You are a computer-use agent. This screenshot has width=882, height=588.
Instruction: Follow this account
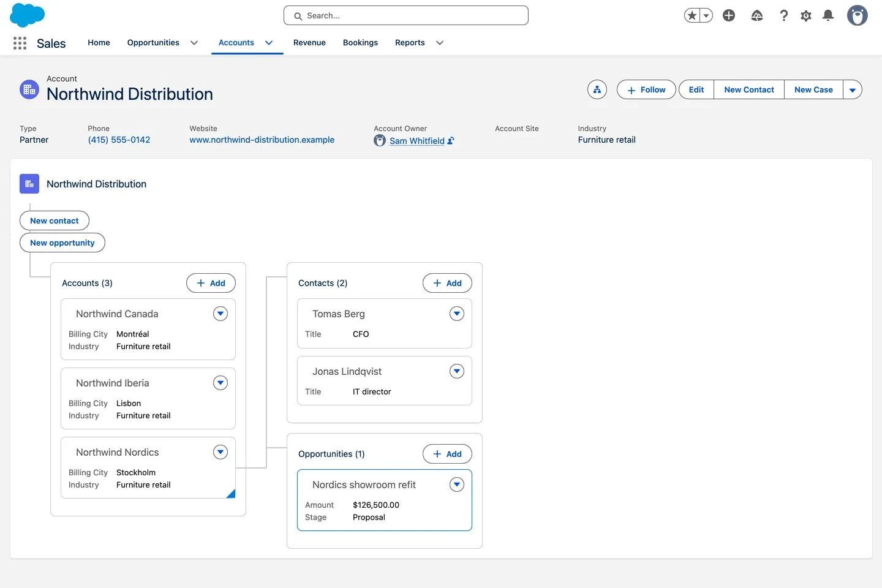(646, 89)
